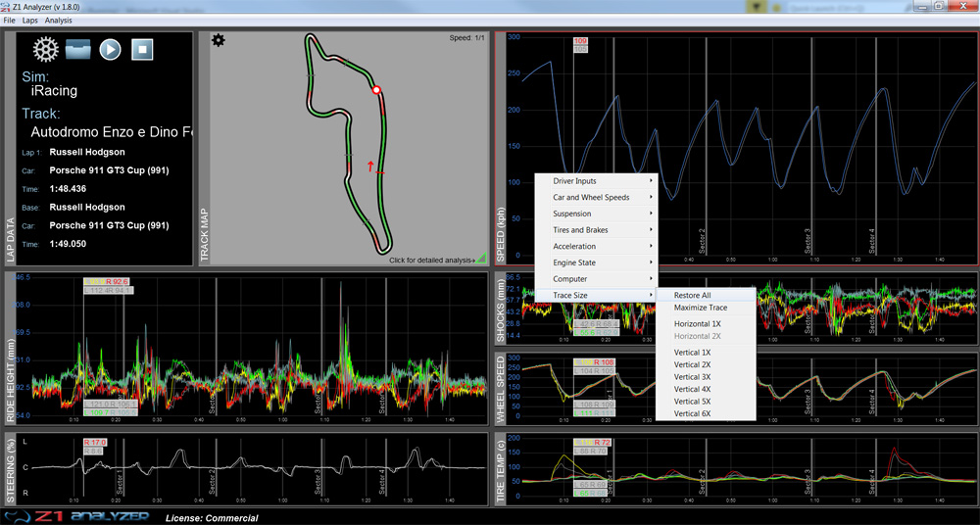This screenshot has height=525, width=980.
Task: Open lap file folder icon
Action: [78, 49]
